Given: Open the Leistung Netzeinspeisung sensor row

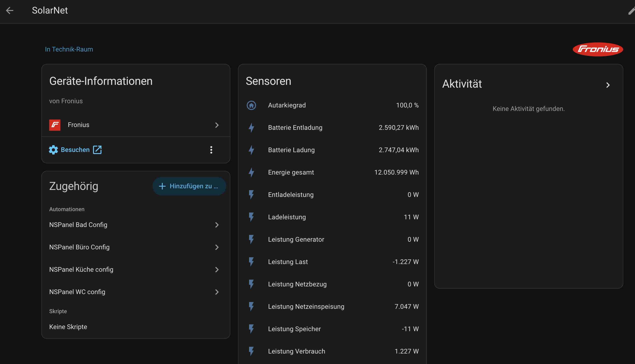Looking at the screenshot, I should point(332,306).
